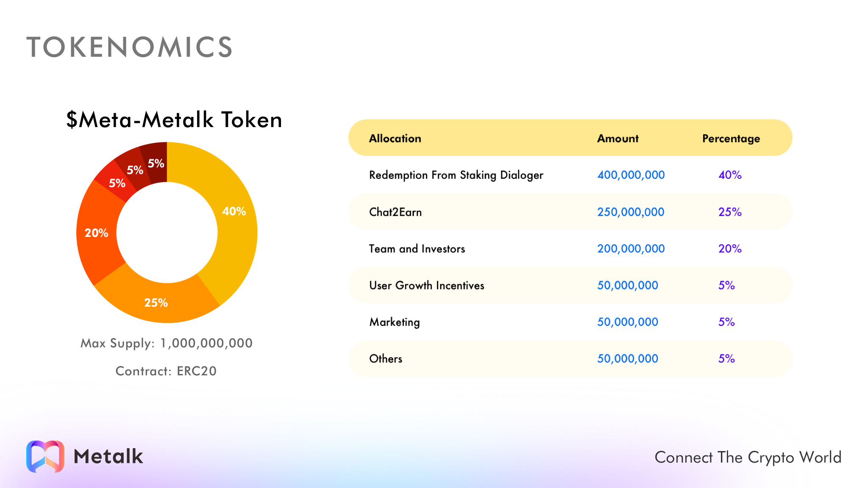This screenshot has height=488, width=868.
Task: Select the red 20% donut chart segment
Action: (96, 233)
